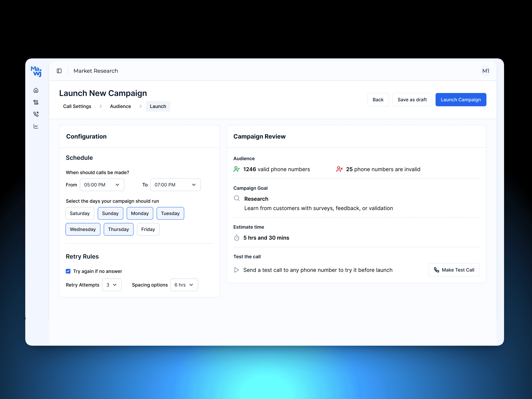The height and width of the screenshot is (399, 532).
Task: Open the calls phone sidebar icon
Action: click(36, 114)
